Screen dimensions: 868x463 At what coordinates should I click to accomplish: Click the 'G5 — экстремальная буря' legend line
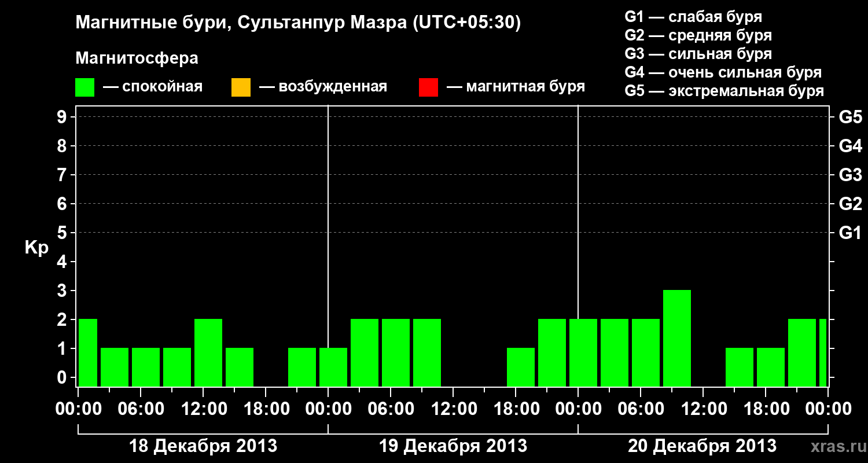[724, 91]
